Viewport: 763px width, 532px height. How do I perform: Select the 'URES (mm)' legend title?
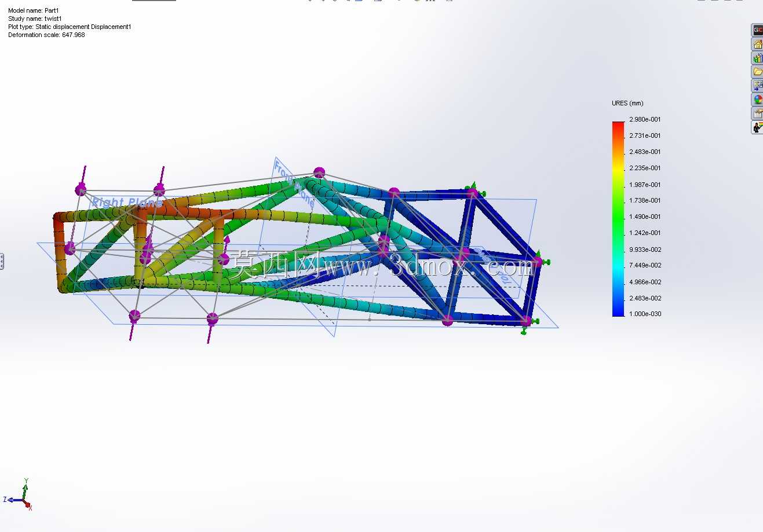click(x=627, y=103)
